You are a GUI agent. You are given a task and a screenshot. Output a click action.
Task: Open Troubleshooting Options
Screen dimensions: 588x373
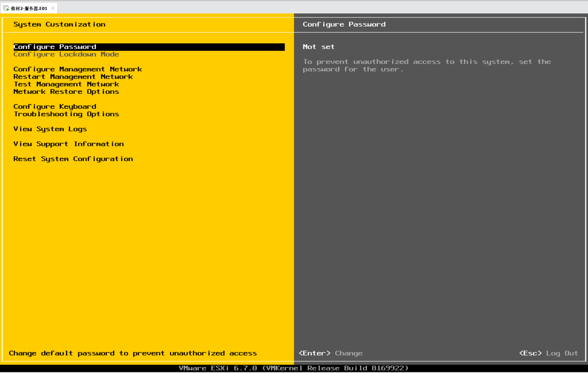tap(66, 114)
